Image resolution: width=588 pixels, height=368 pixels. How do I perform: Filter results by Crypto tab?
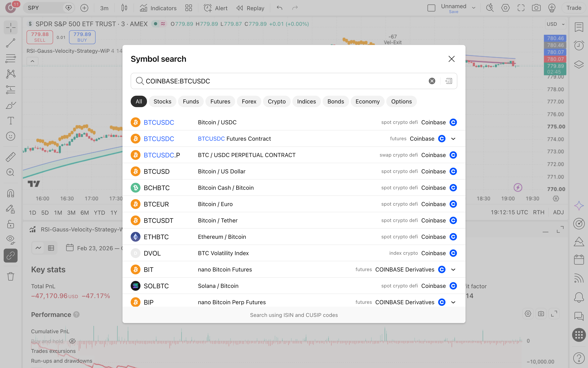point(276,101)
